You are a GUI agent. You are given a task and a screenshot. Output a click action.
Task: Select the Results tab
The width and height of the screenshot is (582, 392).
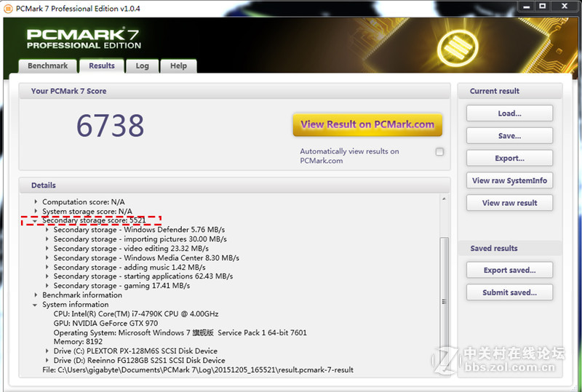pyautogui.click(x=101, y=65)
